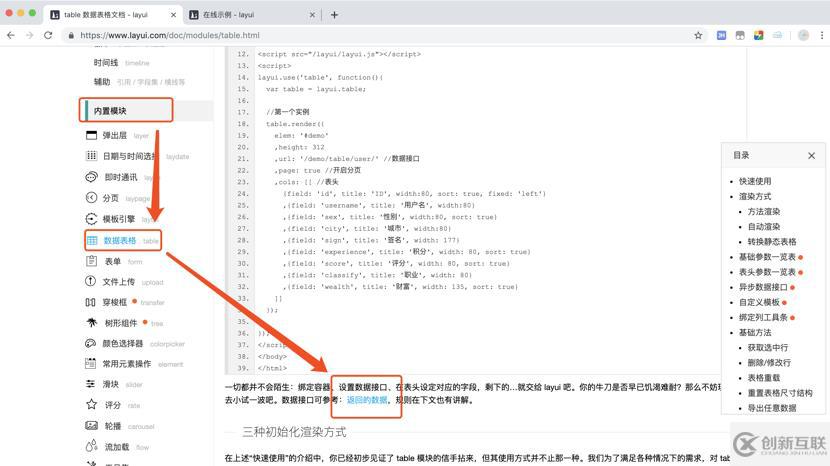This screenshot has height=466, width=830.
Task: Jump to 重置表格尺寸结构 in 目录
Action: point(780,393)
